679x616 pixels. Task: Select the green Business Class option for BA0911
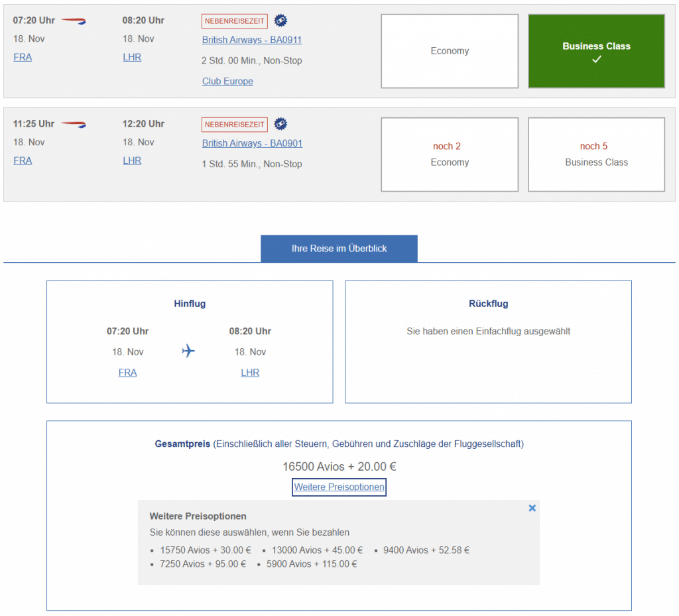point(596,51)
